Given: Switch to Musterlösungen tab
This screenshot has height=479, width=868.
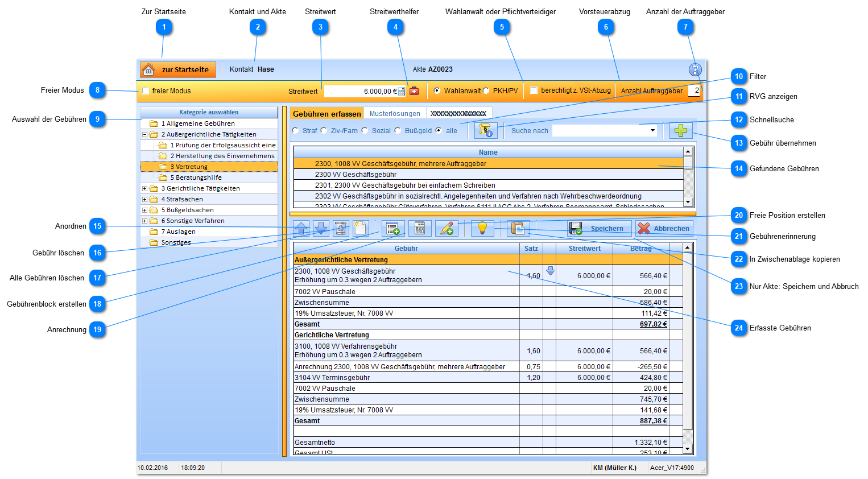Looking at the screenshot, I should coord(395,114).
